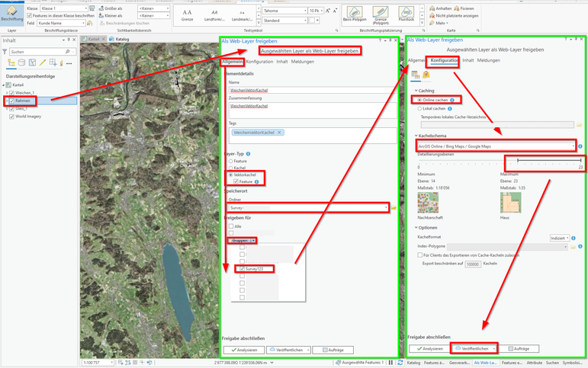Open the Kachelformat dropdown showing Indiziert

tap(560, 238)
